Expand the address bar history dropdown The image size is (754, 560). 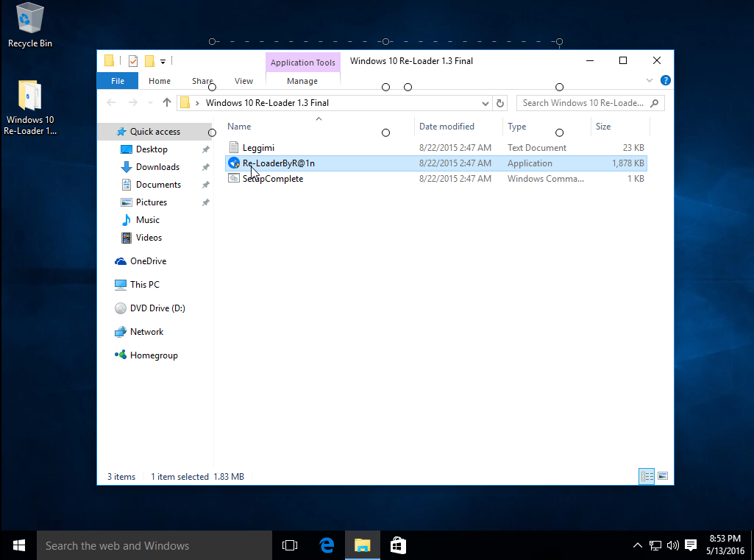486,103
